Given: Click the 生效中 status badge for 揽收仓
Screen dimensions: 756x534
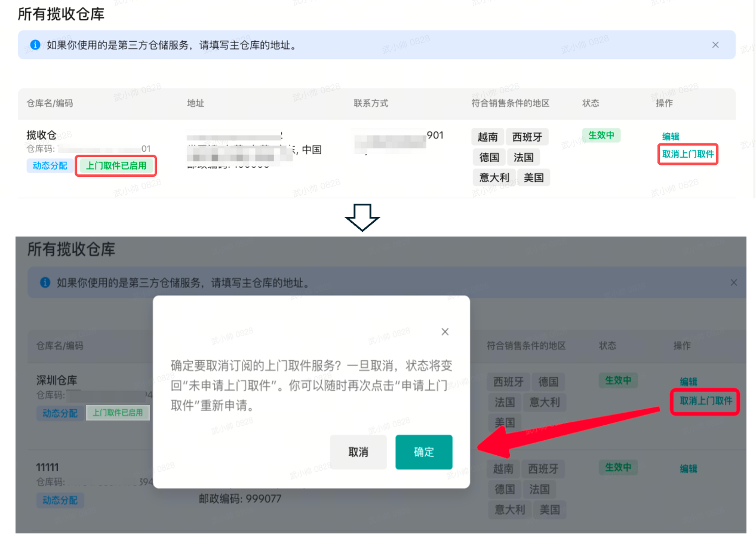Looking at the screenshot, I should pyautogui.click(x=601, y=135).
